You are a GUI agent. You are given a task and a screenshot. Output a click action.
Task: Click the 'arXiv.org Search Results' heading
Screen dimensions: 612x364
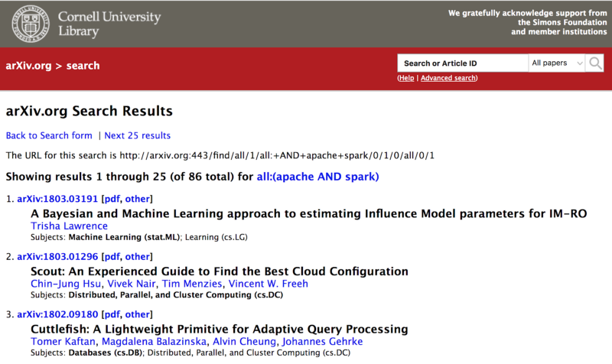click(x=89, y=111)
